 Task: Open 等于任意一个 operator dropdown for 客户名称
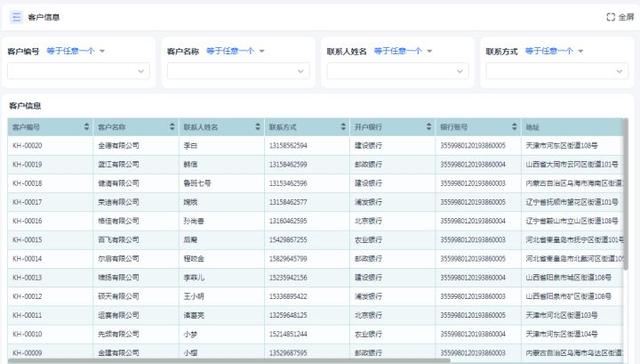pyautogui.click(x=235, y=51)
